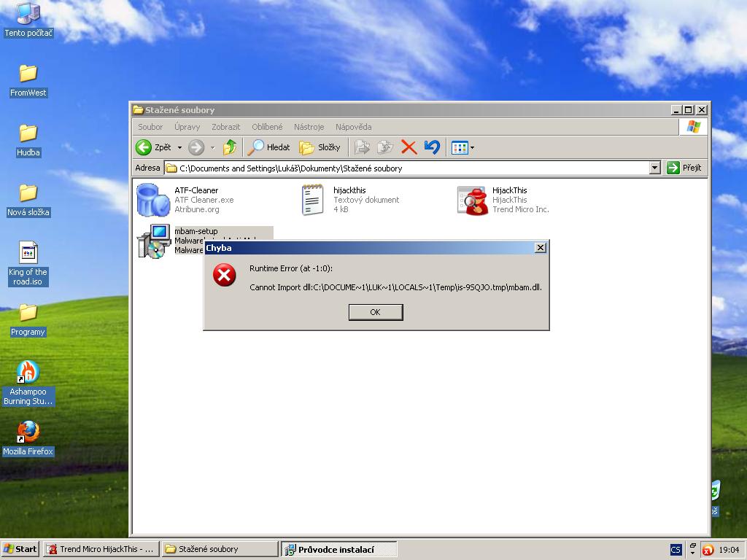
Task: Go up one folder level icon
Action: [x=230, y=147]
